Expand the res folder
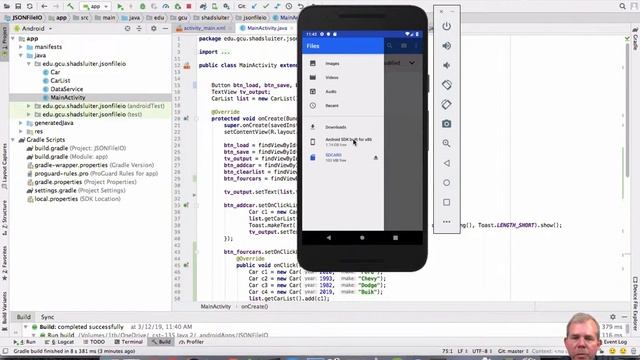The width and height of the screenshot is (640, 360). coord(21,131)
